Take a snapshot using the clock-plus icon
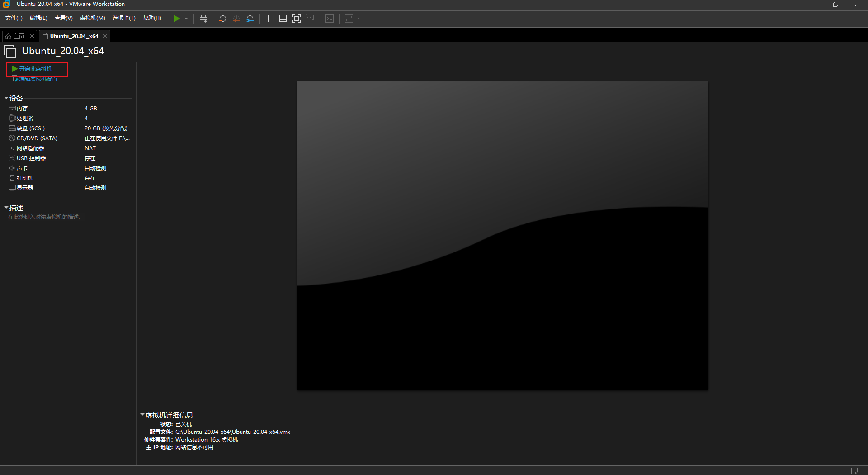 point(222,19)
